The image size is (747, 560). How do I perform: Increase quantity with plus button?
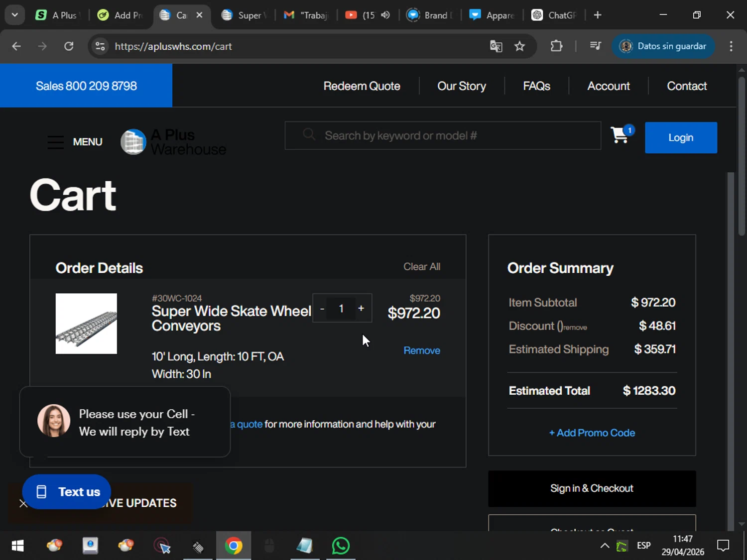(x=361, y=309)
